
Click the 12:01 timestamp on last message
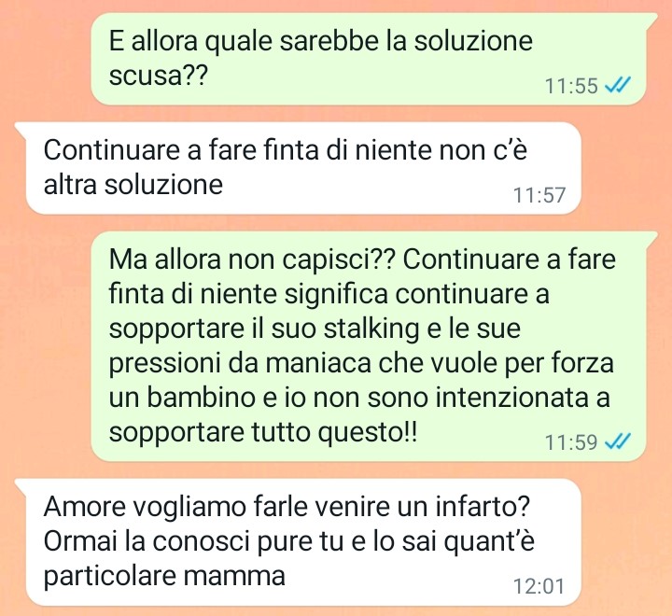coord(539,586)
